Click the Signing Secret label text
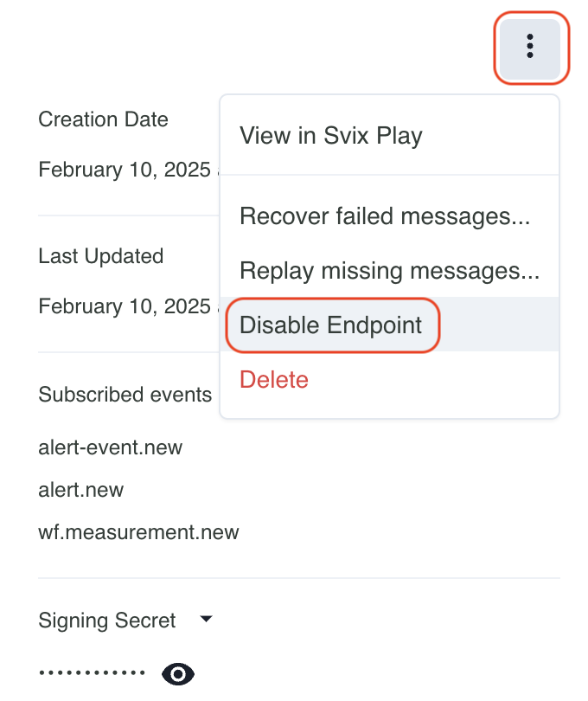 107,621
